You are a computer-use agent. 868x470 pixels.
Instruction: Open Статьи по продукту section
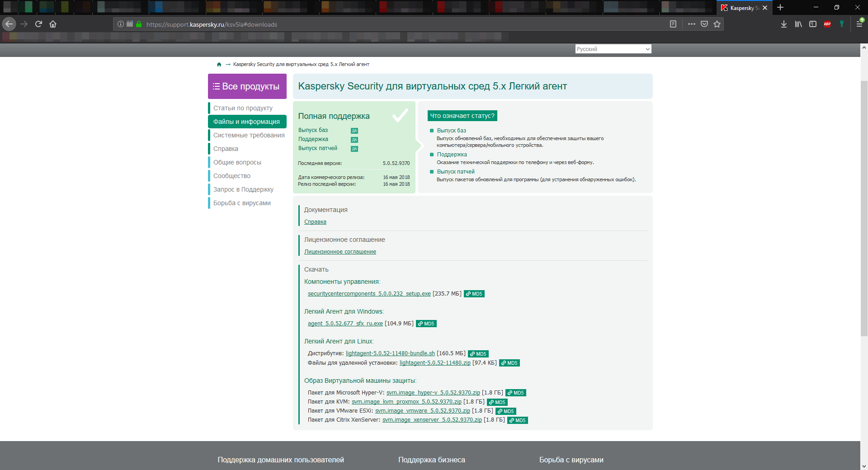point(243,108)
